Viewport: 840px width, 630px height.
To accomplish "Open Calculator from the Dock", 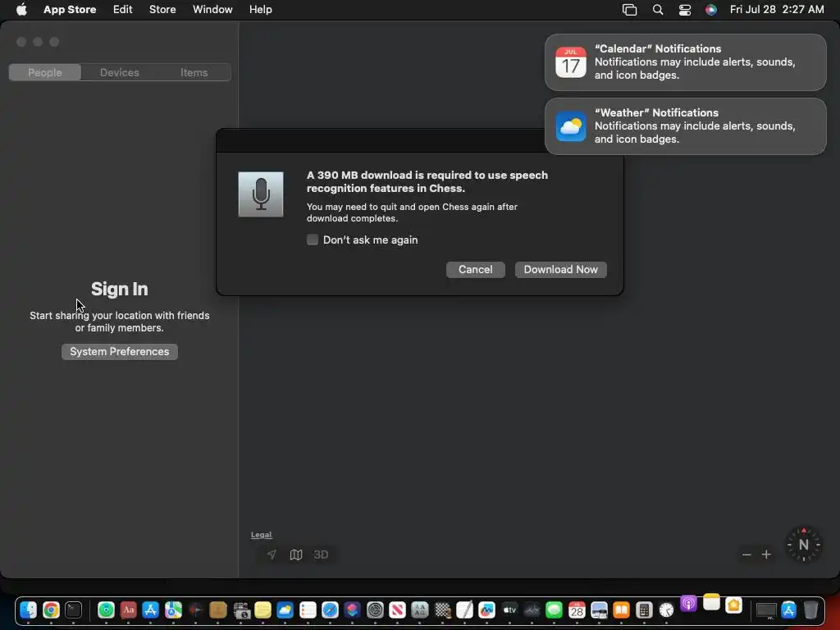I will [x=644, y=609].
